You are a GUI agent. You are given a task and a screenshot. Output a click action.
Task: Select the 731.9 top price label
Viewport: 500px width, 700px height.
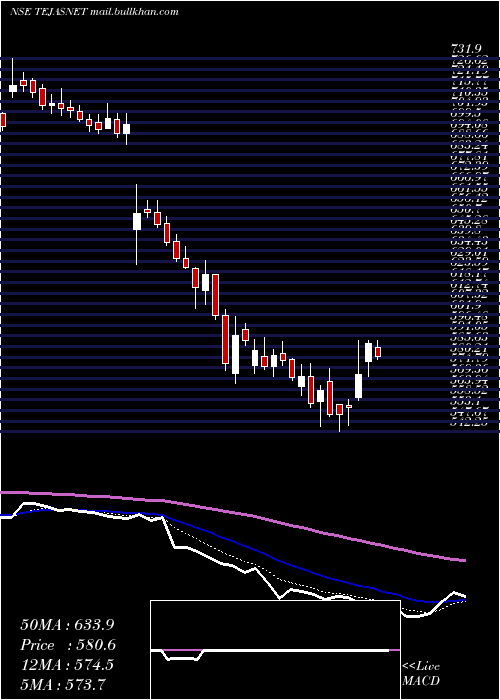[467, 50]
